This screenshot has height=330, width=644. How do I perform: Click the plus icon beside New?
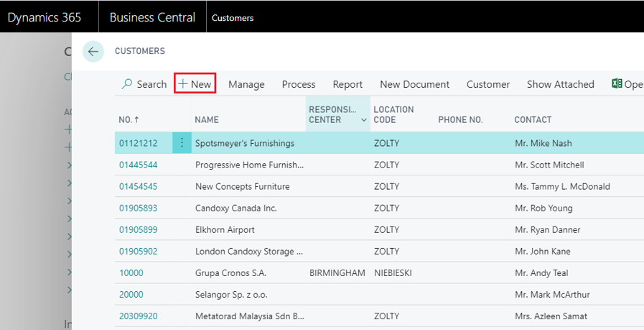(x=183, y=84)
